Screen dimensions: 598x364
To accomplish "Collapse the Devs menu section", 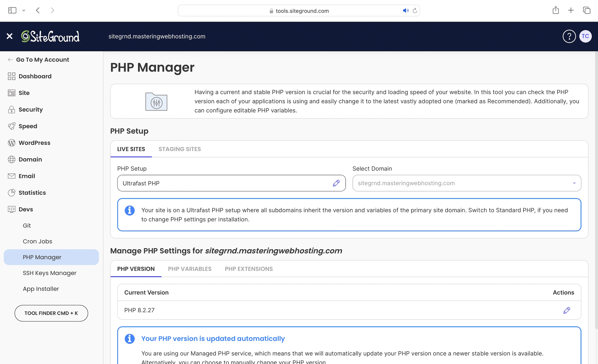I will tap(26, 209).
